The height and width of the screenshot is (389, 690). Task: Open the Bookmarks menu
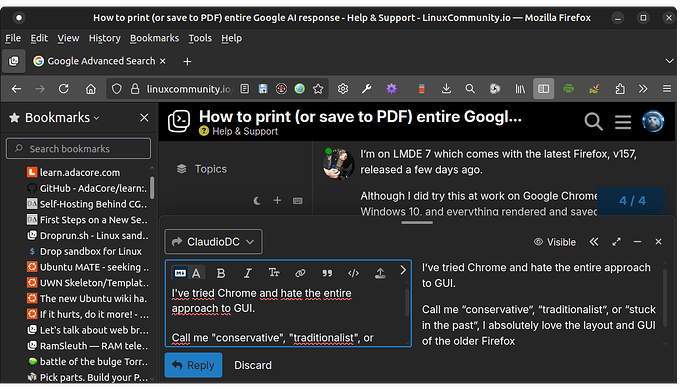pyautogui.click(x=154, y=38)
